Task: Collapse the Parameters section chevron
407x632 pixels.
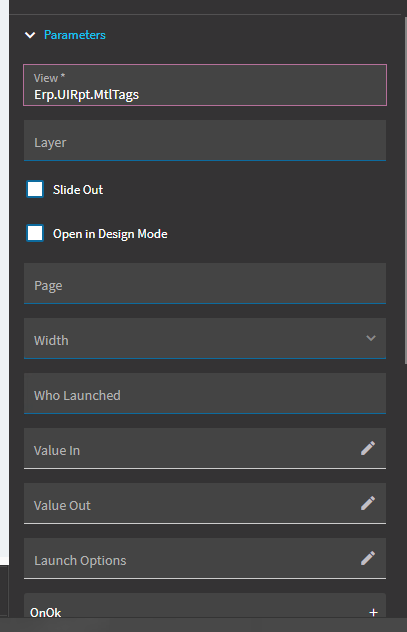Action: click(x=30, y=35)
